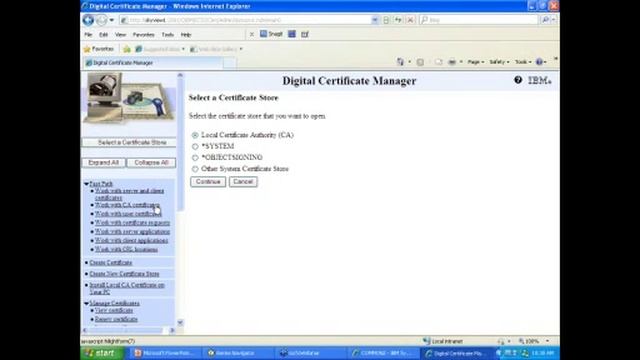The width and height of the screenshot is (640, 360).
Task: Switch to Microsoft PowerPoint in the taskbar
Action: (x=164, y=353)
